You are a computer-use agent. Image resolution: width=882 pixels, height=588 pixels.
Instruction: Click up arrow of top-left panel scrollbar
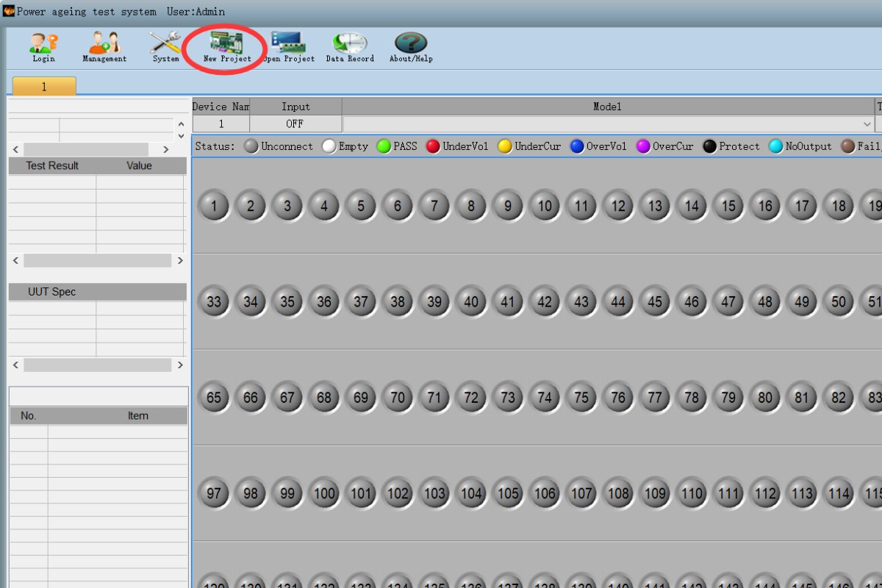coord(181,123)
